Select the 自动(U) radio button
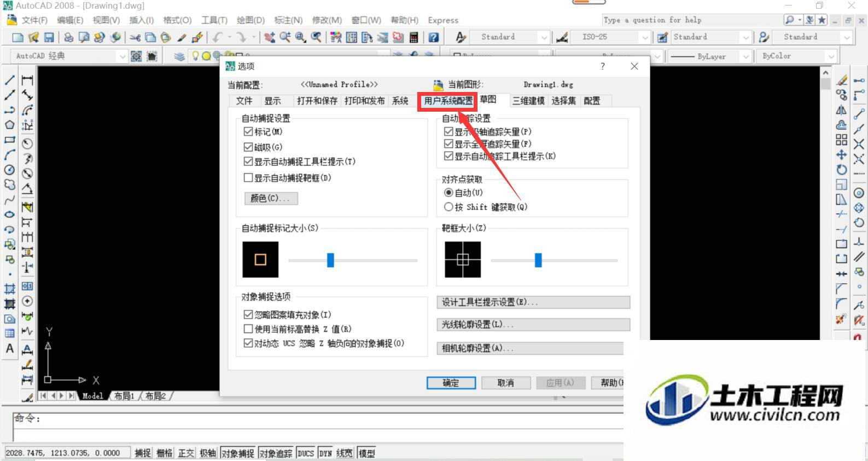The image size is (868, 461). pos(449,193)
